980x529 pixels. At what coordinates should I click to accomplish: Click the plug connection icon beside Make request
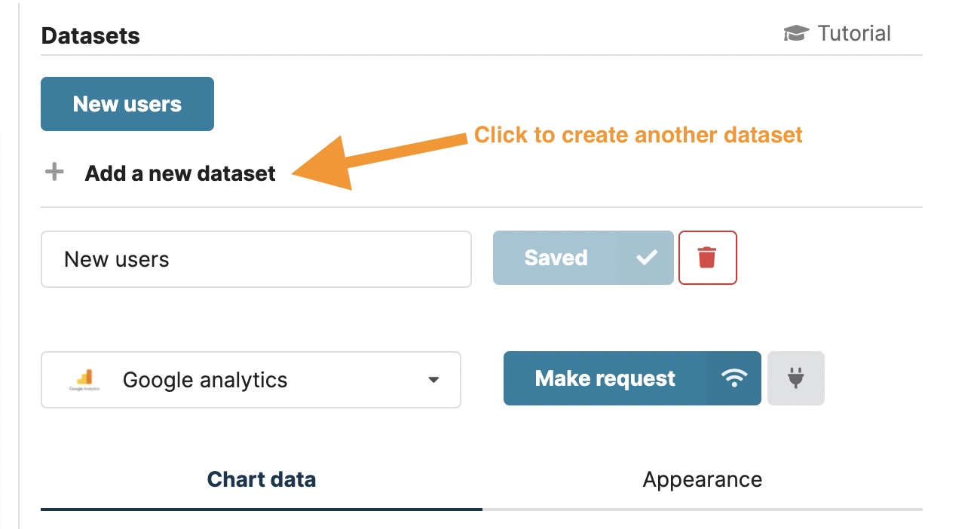[796, 378]
